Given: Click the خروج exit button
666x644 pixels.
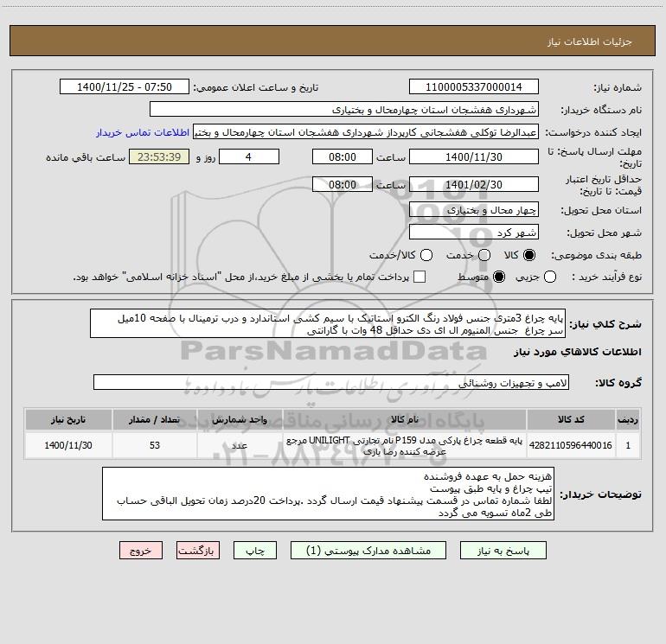Looking at the screenshot, I should click(141, 550).
